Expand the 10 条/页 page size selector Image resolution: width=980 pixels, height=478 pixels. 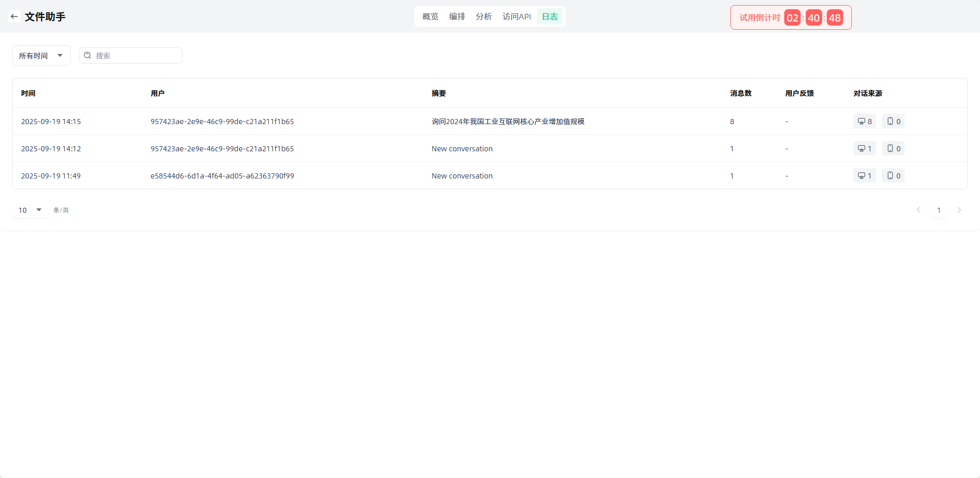click(30, 210)
